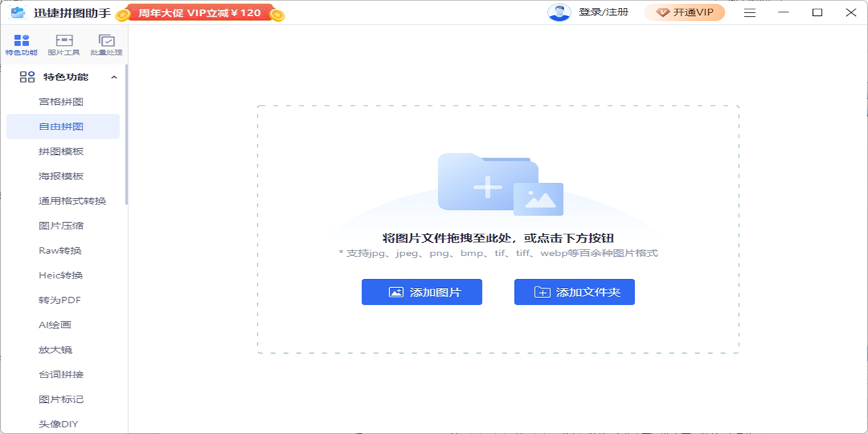Choose 图片压缩 in the sidebar
This screenshot has height=434, width=868.
click(x=63, y=226)
